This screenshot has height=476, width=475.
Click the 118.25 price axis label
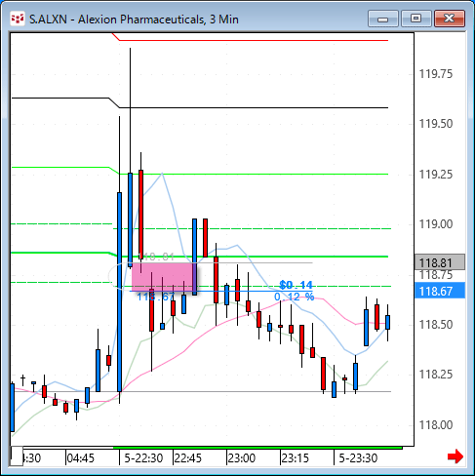pyautogui.click(x=436, y=375)
